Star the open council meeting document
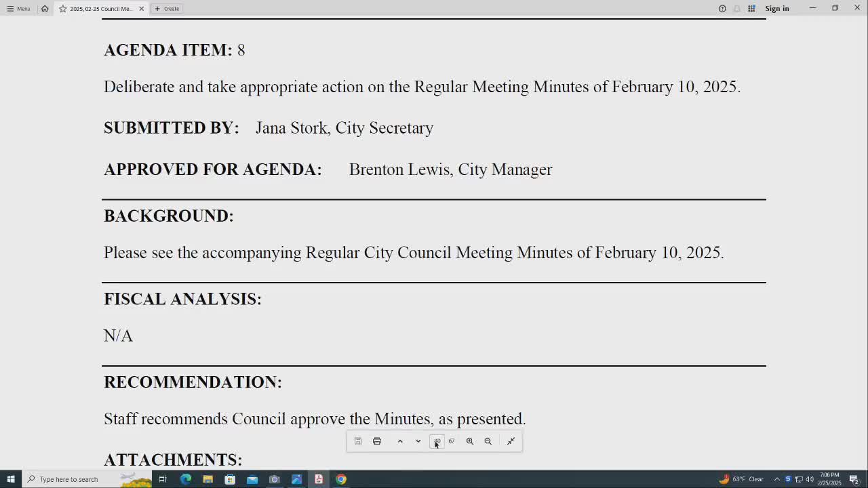Screen dimensions: 868x488 63,9
